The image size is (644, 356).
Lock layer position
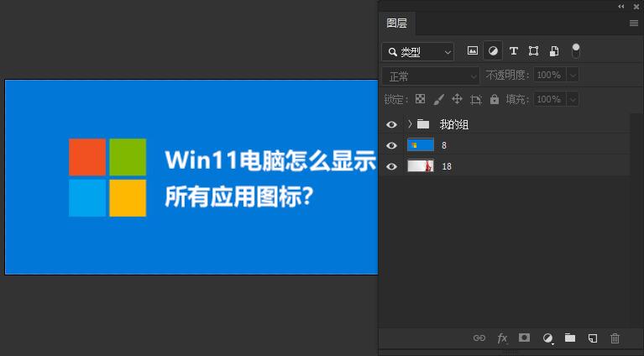coord(457,99)
